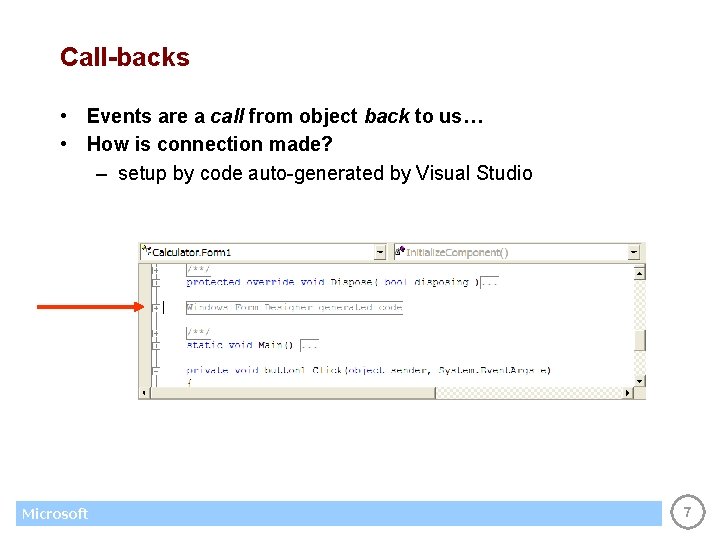Click the 'static void Main()' text
The width and height of the screenshot is (720, 540).
pos(240,345)
